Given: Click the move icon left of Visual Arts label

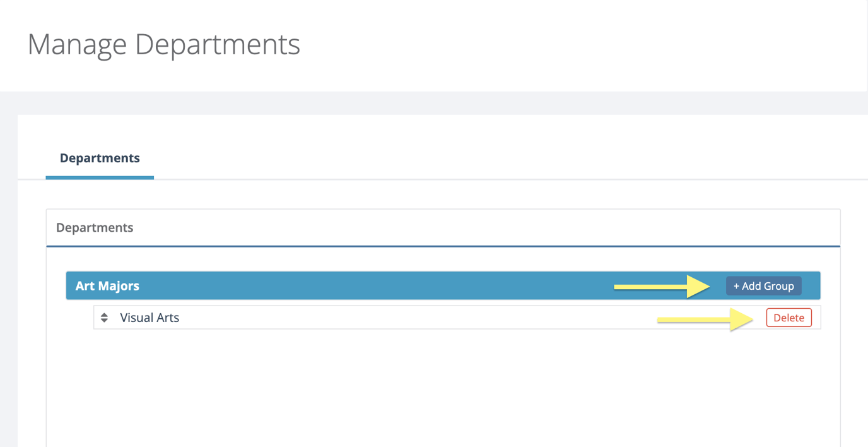Looking at the screenshot, I should (103, 317).
